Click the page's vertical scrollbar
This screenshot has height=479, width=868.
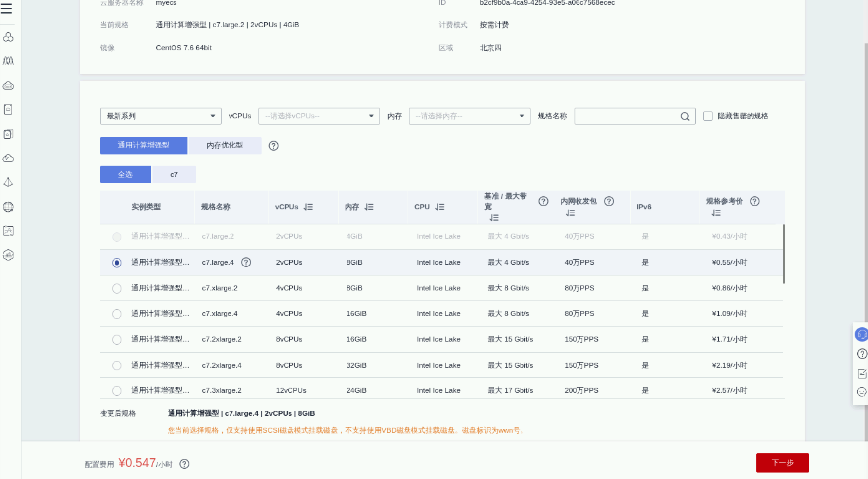tap(866, 243)
